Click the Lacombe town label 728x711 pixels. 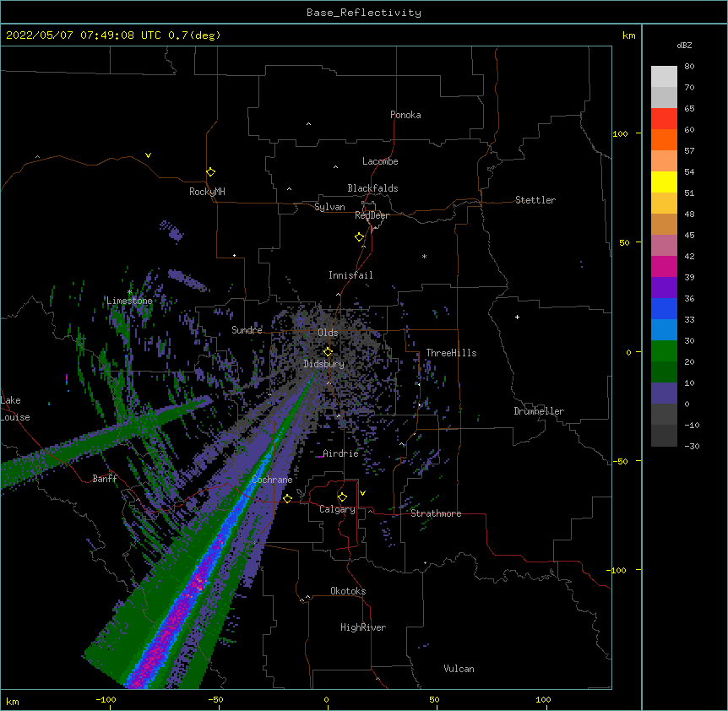click(x=380, y=161)
